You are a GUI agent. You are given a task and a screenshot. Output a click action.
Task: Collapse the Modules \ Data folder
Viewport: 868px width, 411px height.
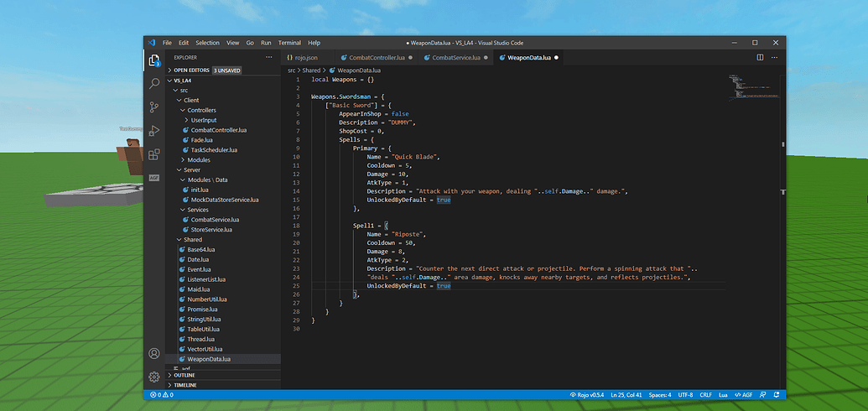pyautogui.click(x=223, y=180)
